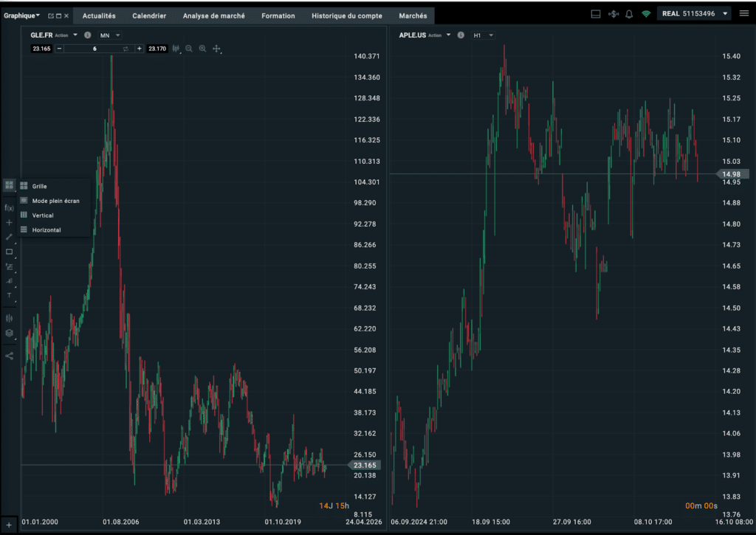Open the Analyse de marché tab
756x535 pixels.
(x=213, y=16)
